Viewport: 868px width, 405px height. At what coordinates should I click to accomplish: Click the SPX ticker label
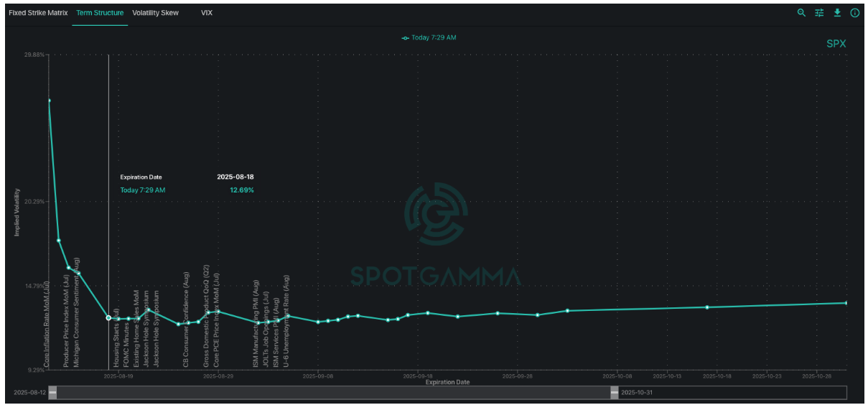coord(836,44)
